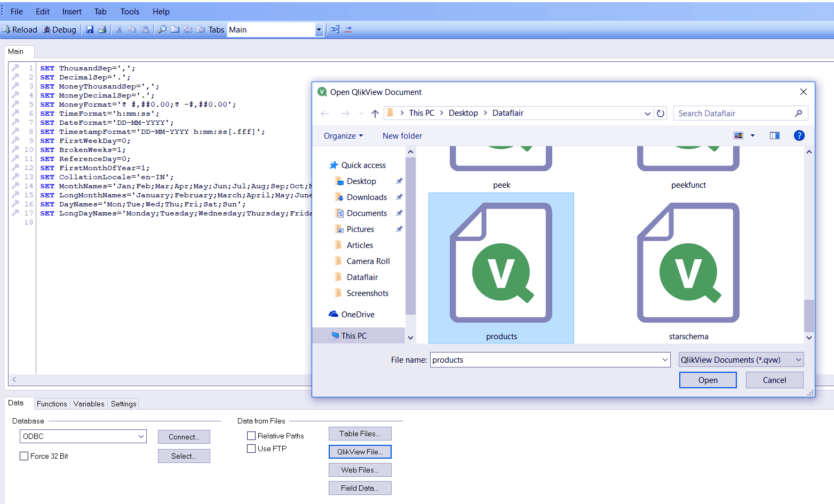
Task: Open the Find (magnifier) toolbar icon
Action: click(x=162, y=29)
